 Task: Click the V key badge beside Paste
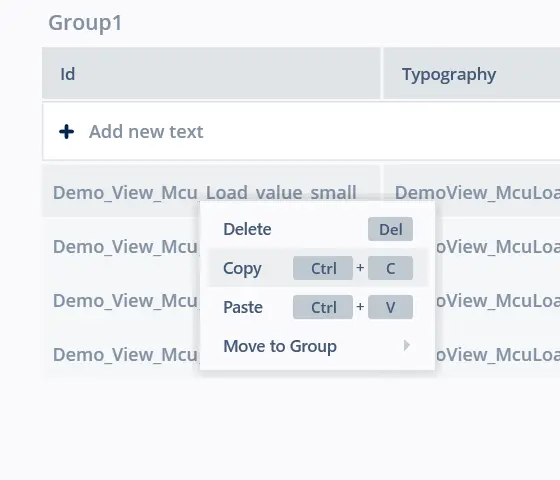point(390,307)
